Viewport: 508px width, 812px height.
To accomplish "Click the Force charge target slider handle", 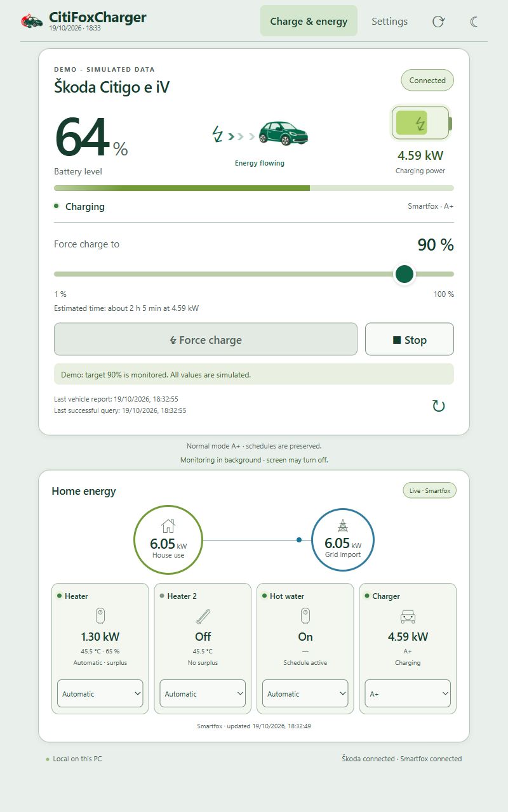I will tap(404, 274).
